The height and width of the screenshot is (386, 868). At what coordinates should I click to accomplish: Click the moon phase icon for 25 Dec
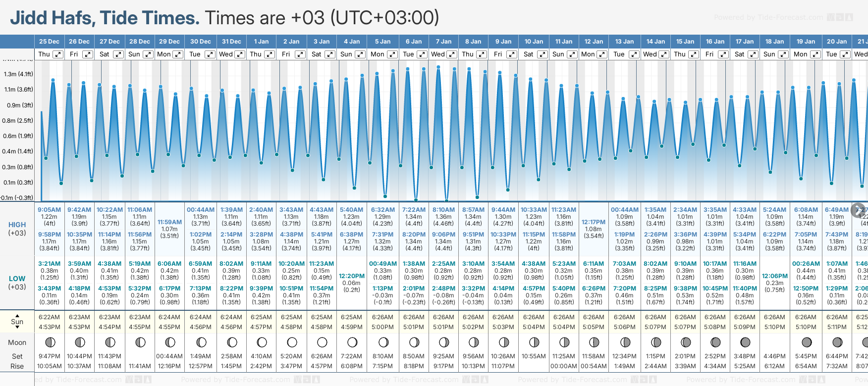(x=50, y=342)
